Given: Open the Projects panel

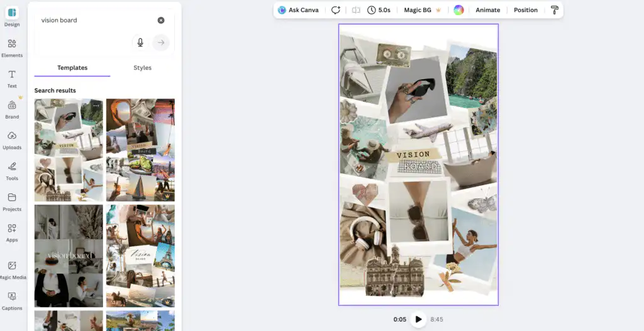Looking at the screenshot, I should click(x=12, y=202).
